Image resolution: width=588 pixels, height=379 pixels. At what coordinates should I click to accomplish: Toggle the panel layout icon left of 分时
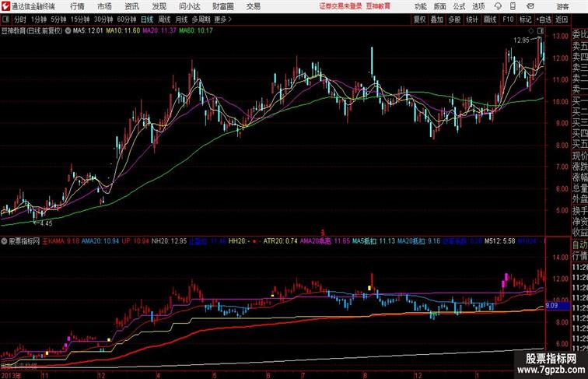pyautogui.click(x=5, y=19)
